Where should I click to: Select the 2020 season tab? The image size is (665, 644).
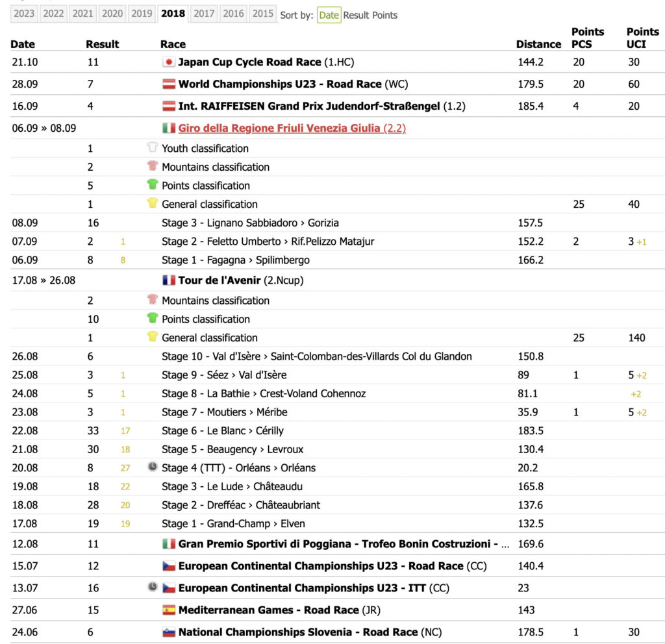pyautogui.click(x=112, y=14)
